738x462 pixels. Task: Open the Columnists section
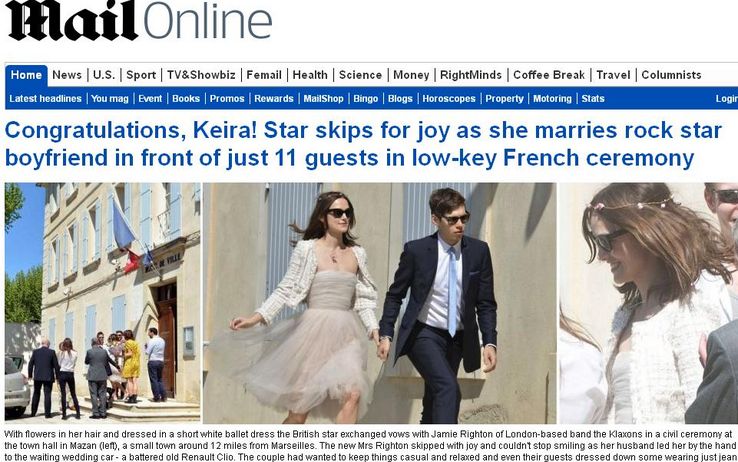point(671,75)
